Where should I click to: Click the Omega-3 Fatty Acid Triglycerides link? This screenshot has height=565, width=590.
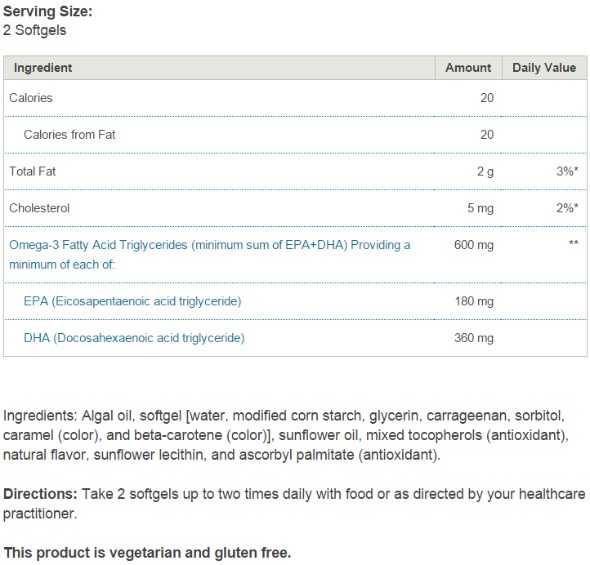point(210,255)
